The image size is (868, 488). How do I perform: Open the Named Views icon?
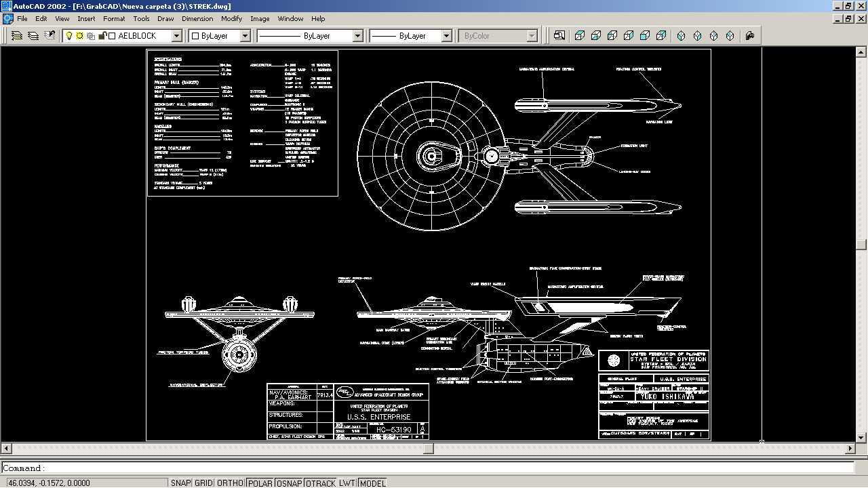click(559, 36)
